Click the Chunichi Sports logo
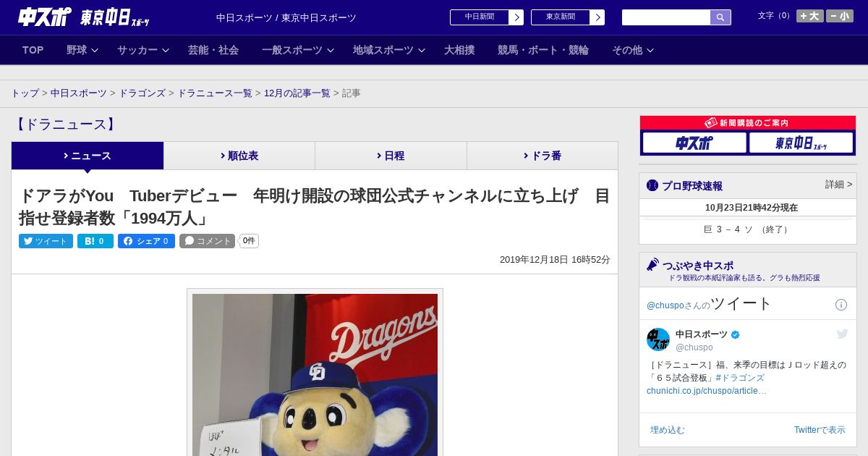 (x=44, y=17)
